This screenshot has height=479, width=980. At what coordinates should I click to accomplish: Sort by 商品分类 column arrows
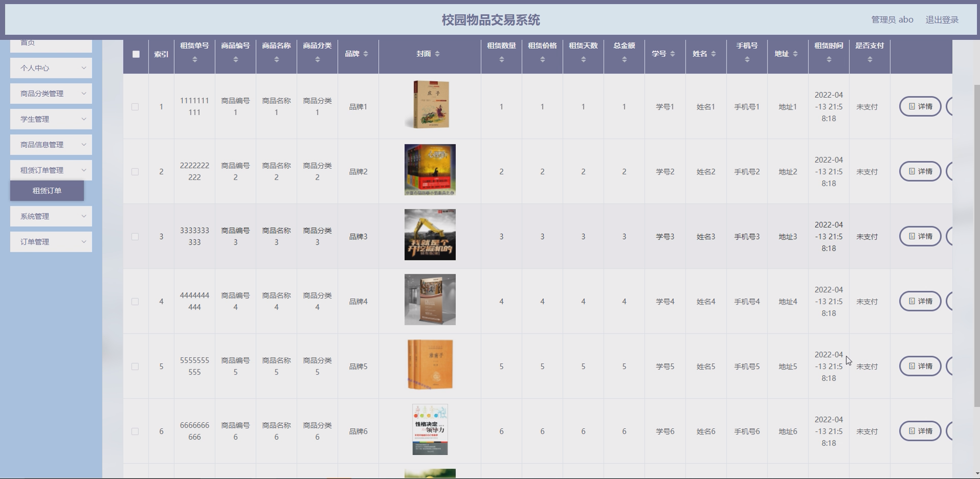(317, 59)
